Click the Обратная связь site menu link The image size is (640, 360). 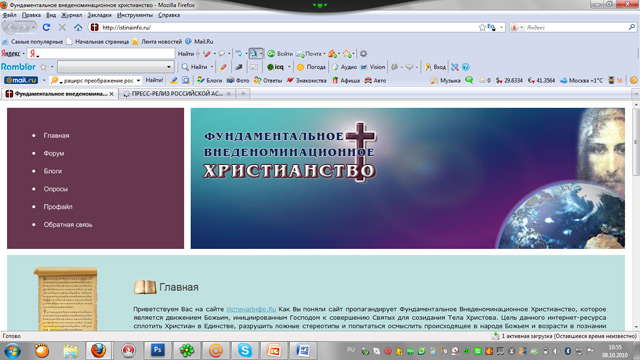tap(68, 225)
